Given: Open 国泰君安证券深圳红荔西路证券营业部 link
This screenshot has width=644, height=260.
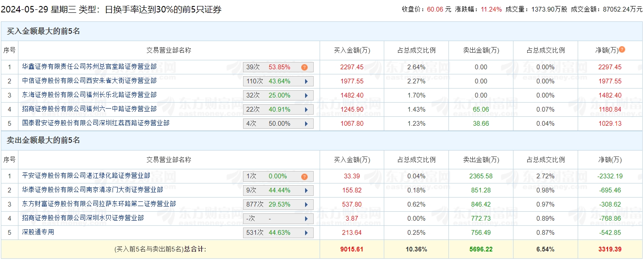Looking at the screenshot, I should (x=96, y=123).
